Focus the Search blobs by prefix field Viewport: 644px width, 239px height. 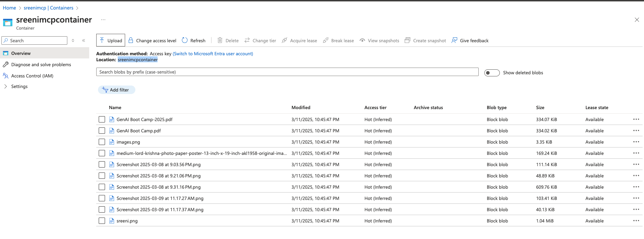point(287,72)
